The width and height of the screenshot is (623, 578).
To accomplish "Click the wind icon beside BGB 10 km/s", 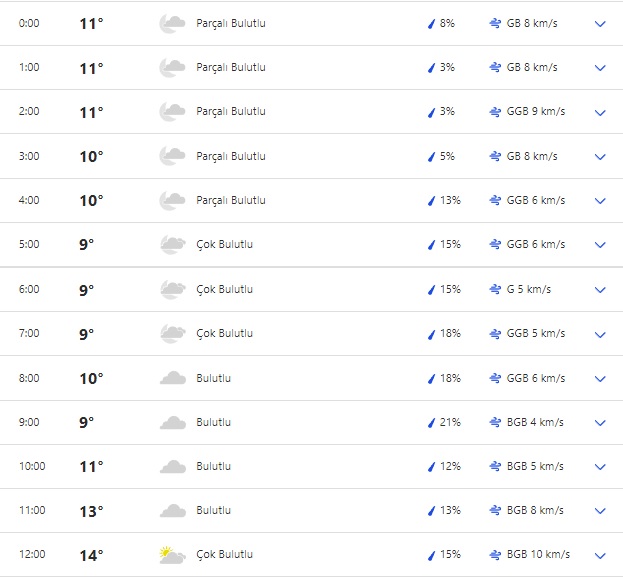I will coord(495,555).
